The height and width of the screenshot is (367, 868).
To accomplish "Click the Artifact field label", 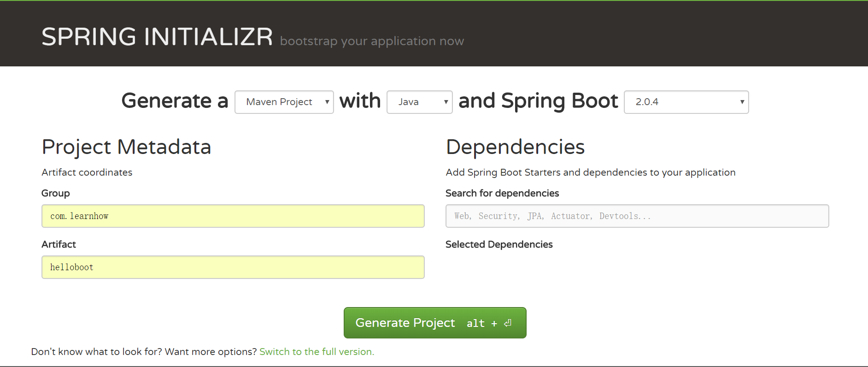I will click(x=59, y=244).
